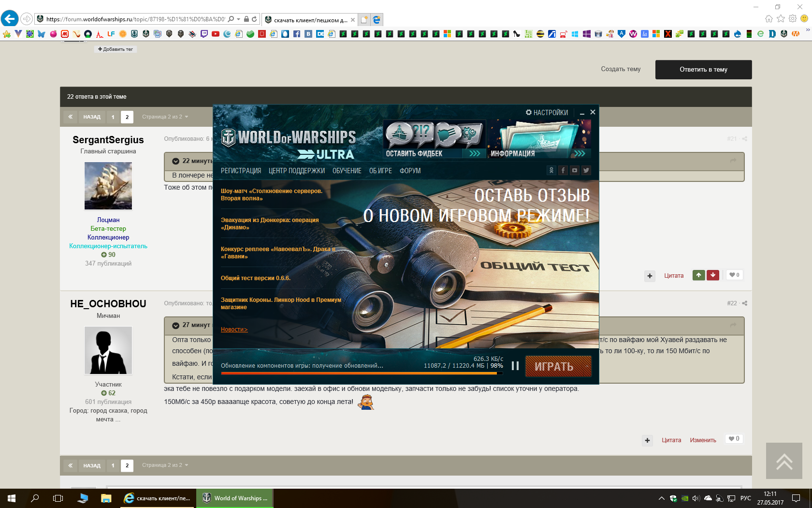812x508 pixels.
Task: Open new browser tab button
Action: [364, 20]
